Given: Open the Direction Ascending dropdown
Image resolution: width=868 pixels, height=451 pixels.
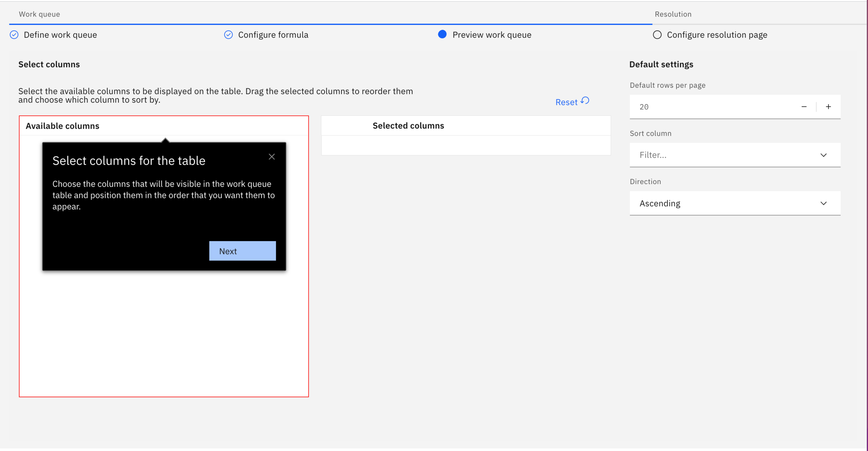Looking at the screenshot, I should [x=735, y=203].
